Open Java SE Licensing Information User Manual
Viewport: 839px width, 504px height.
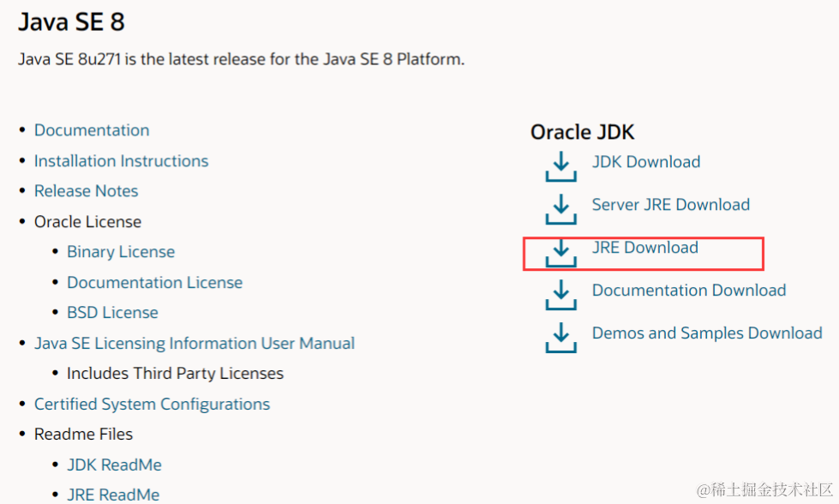195,343
